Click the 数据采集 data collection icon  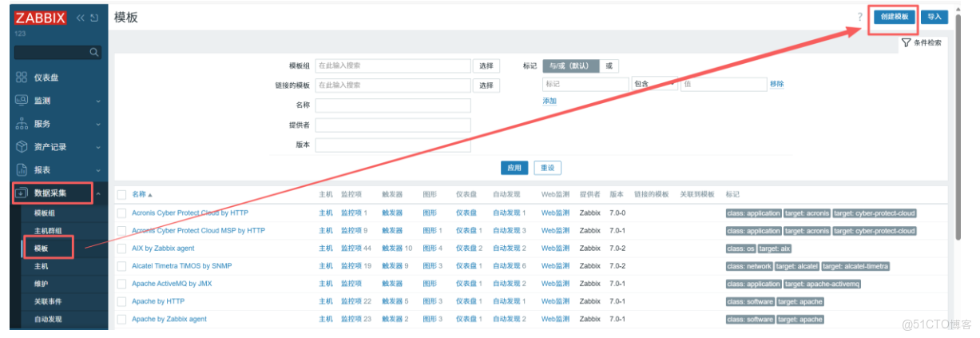pos(22,193)
